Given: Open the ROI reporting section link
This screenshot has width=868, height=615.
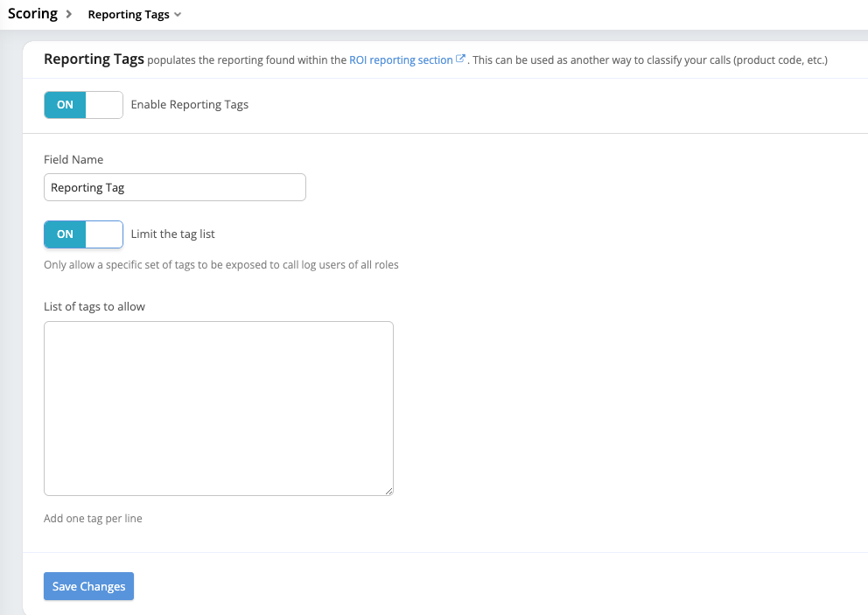Looking at the screenshot, I should 401,60.
